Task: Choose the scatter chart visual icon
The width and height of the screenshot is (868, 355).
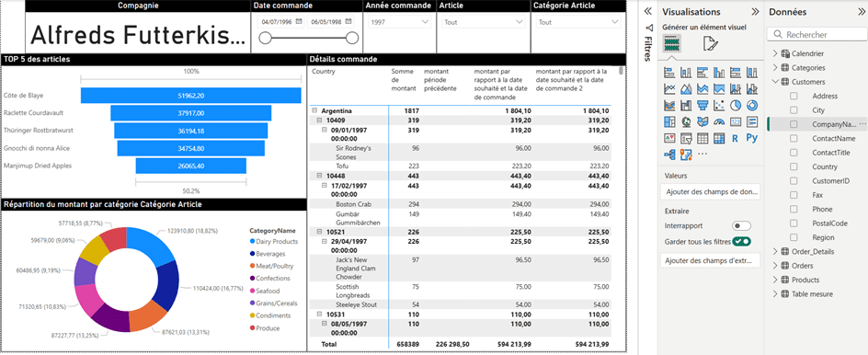Action: click(x=719, y=105)
